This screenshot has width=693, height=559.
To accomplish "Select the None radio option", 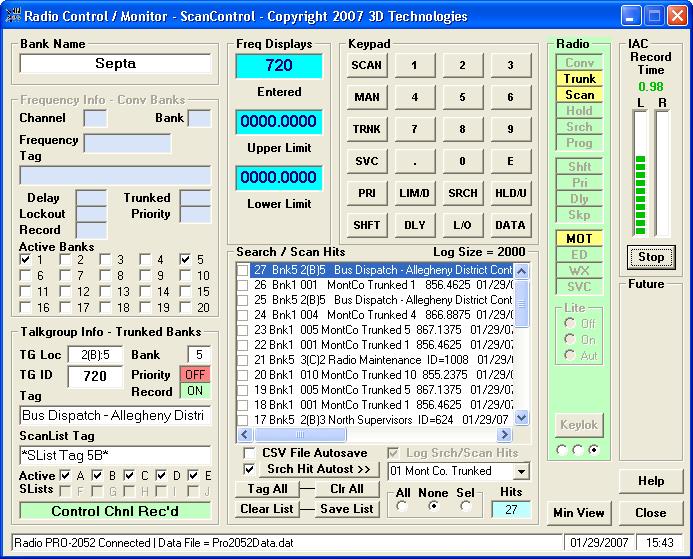I will click(x=434, y=506).
